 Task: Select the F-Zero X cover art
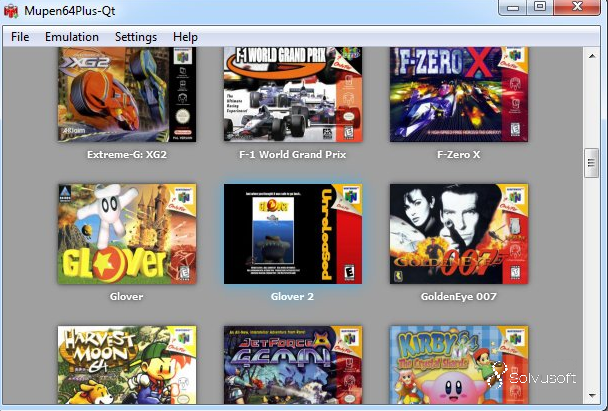point(459,94)
